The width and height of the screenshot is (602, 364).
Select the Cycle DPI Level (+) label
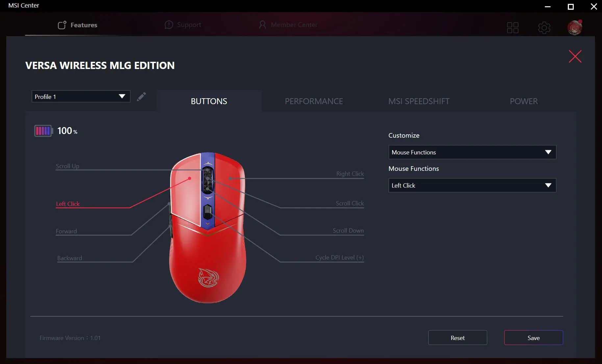[x=339, y=258]
